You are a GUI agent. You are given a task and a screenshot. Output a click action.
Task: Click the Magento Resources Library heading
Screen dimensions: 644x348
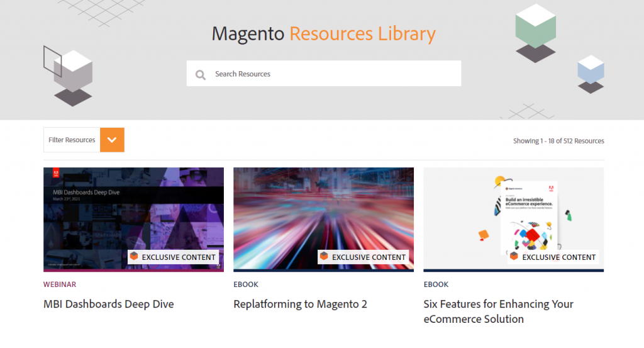(324, 33)
